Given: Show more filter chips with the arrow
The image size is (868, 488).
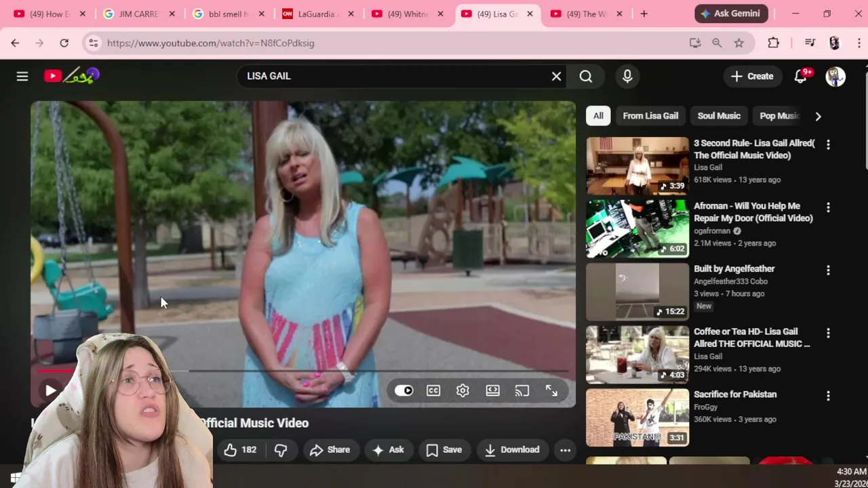Looking at the screenshot, I should pos(818,116).
